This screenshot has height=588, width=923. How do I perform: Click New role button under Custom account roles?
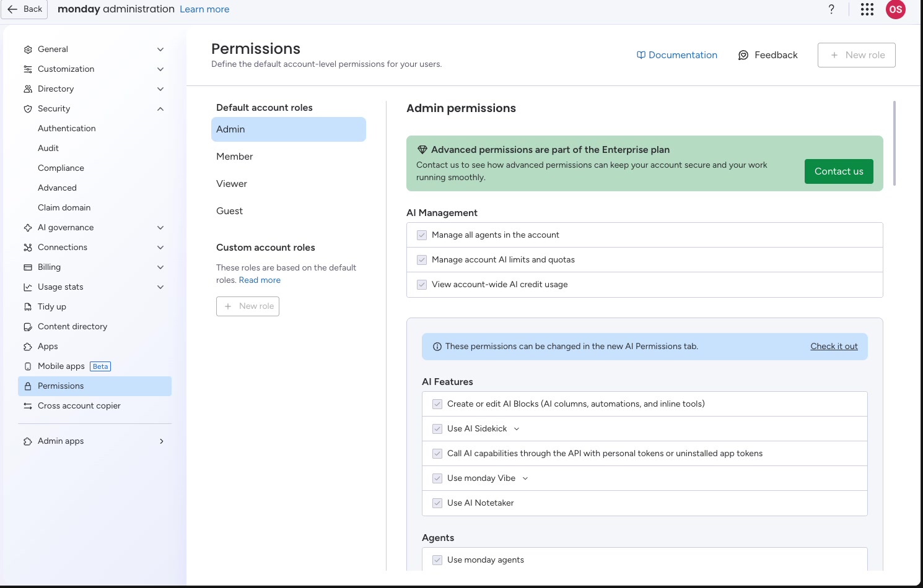[x=248, y=306]
